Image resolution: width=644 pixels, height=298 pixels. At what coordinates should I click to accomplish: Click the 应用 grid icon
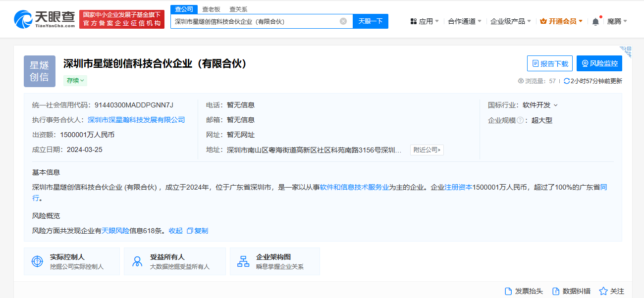414,21
